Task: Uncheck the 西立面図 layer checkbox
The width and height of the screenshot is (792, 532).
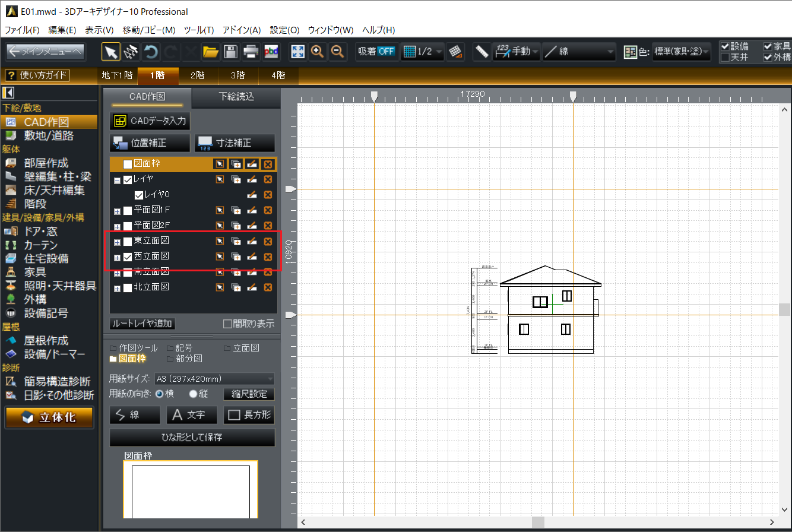Action: 128,257
